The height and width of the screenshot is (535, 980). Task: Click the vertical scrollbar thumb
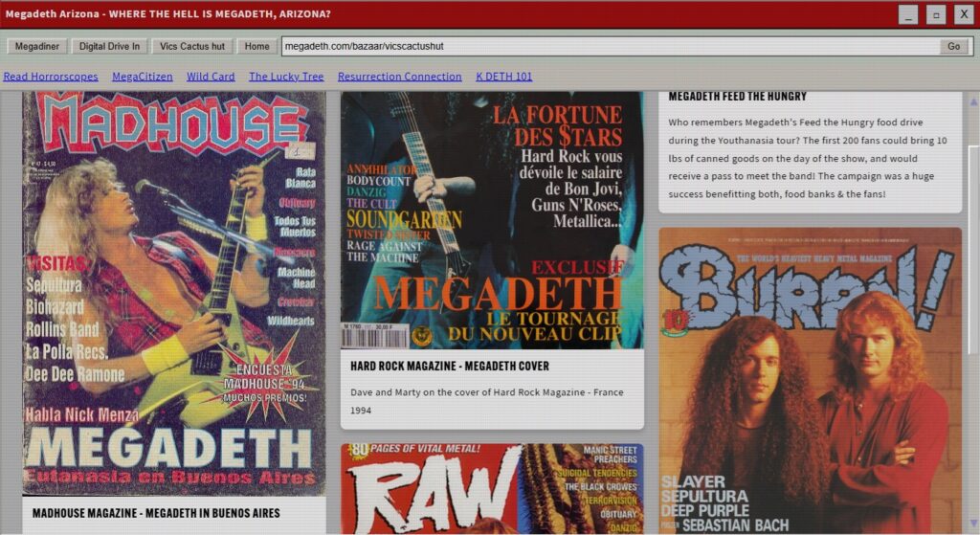pyautogui.click(x=973, y=250)
